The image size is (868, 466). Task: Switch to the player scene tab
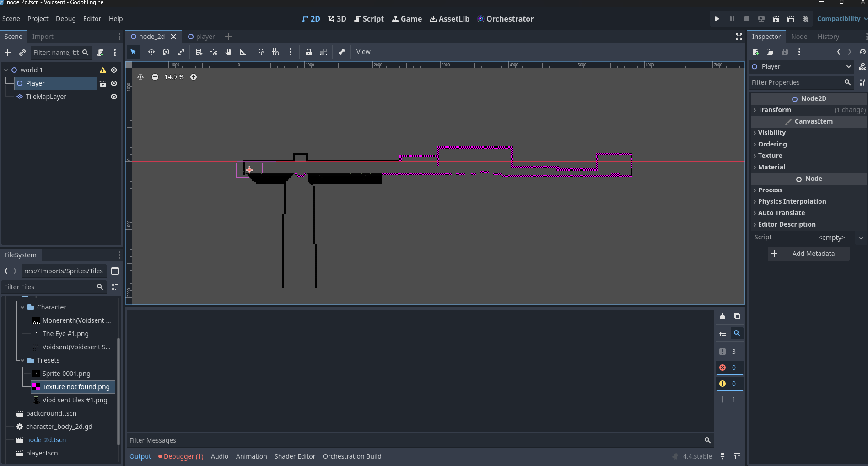(201, 37)
